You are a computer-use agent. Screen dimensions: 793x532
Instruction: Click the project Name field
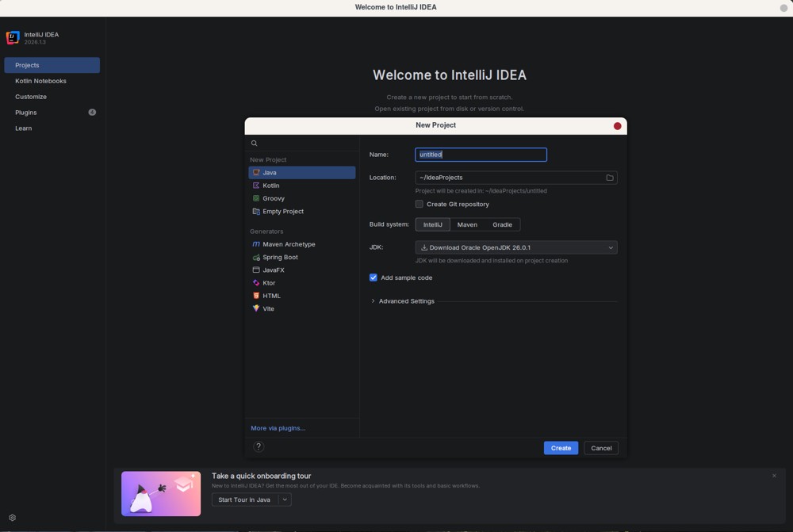pyautogui.click(x=481, y=155)
